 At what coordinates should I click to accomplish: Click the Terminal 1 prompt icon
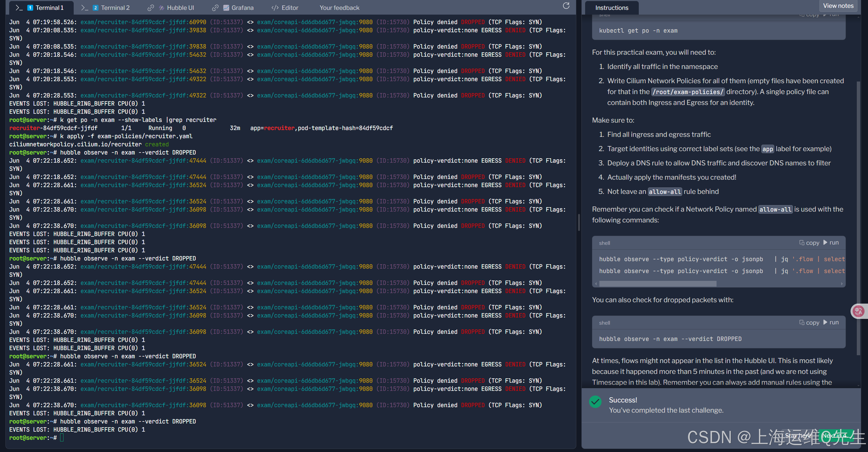(x=19, y=7)
